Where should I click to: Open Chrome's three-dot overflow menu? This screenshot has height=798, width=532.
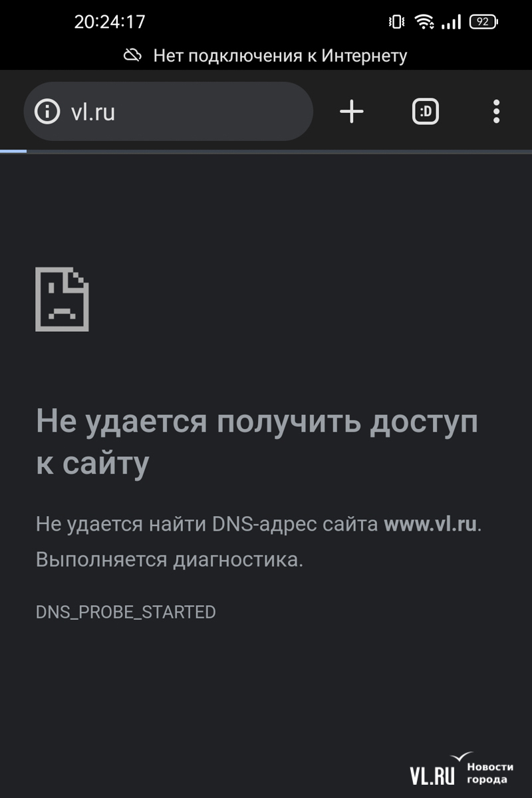pyautogui.click(x=496, y=112)
